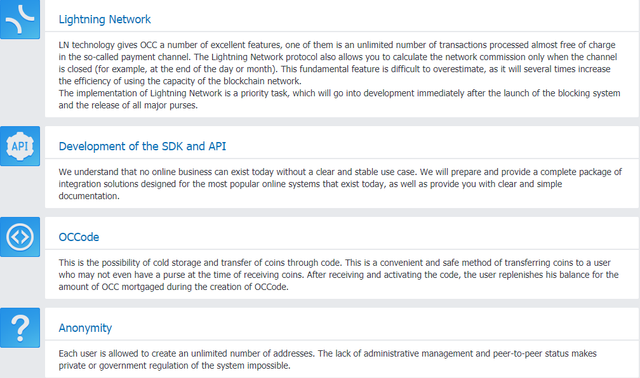Click the OCCode cold storage description

point(338,275)
